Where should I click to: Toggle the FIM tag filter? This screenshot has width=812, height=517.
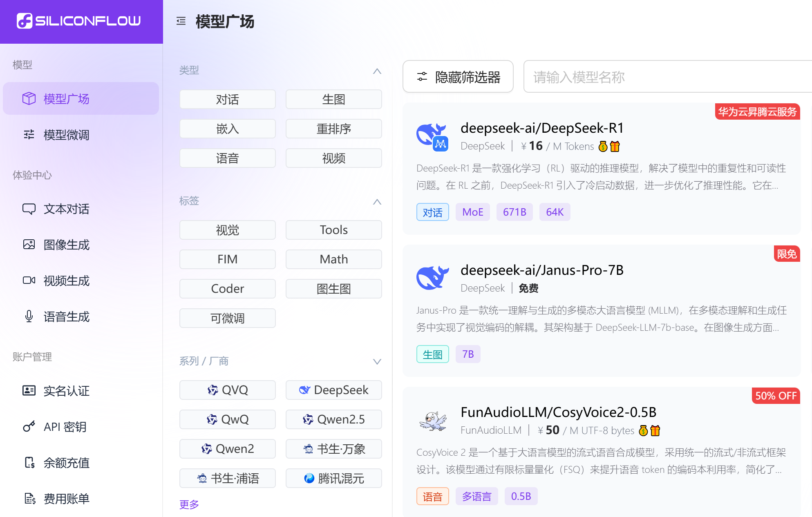(228, 259)
